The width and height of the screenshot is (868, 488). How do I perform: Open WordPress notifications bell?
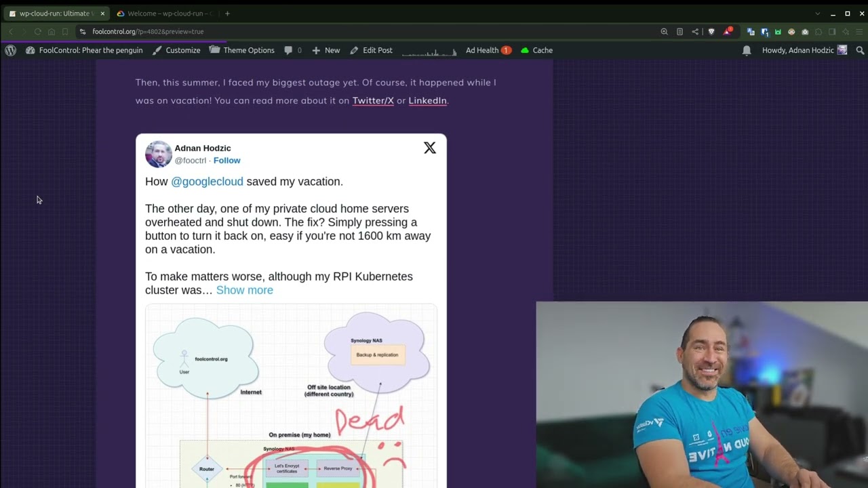click(x=747, y=50)
